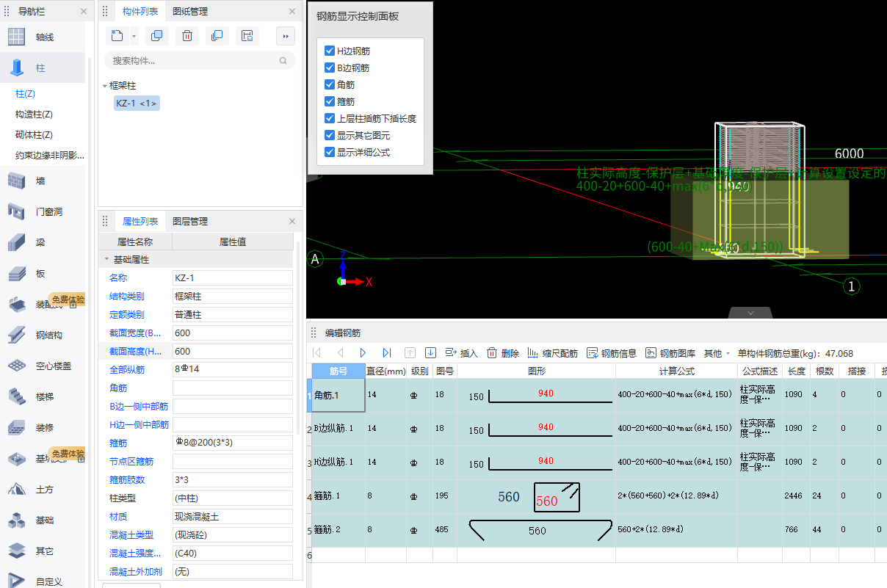This screenshot has height=588, width=887.
Task: Open the 柱类型 (中柱) dropdown
Action: tap(233, 498)
